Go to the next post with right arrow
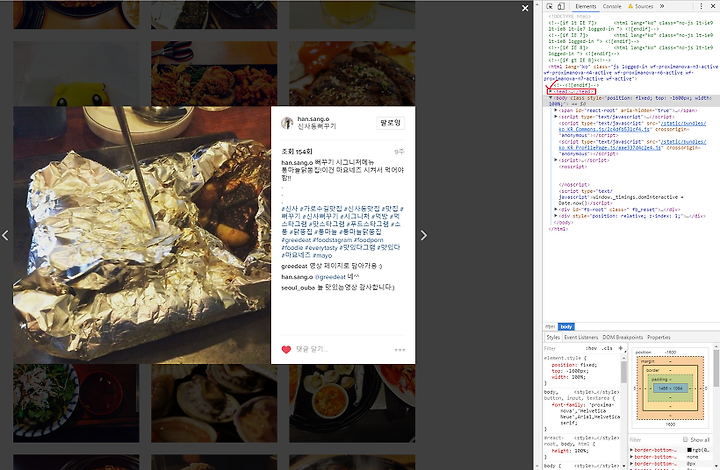The height and width of the screenshot is (470, 720). pos(423,235)
